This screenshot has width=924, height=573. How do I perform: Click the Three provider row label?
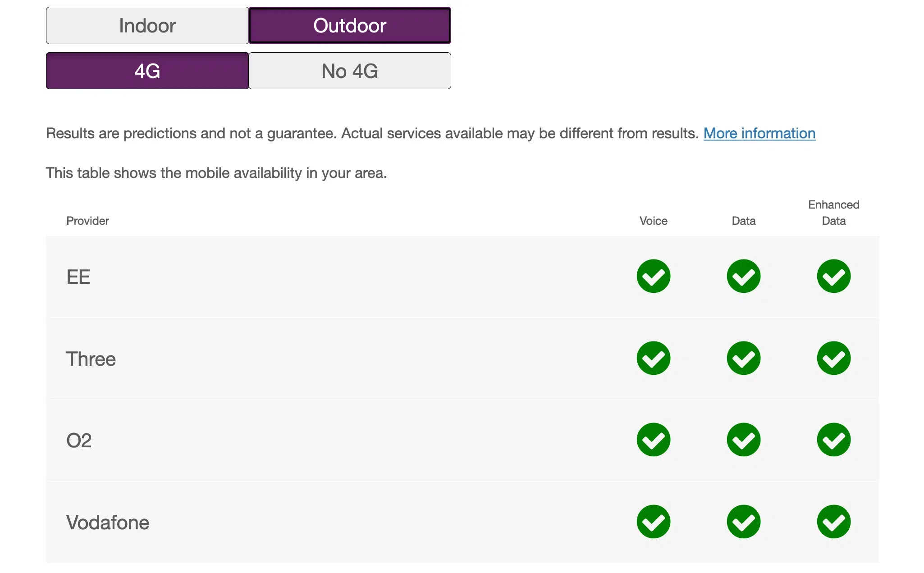(x=91, y=359)
